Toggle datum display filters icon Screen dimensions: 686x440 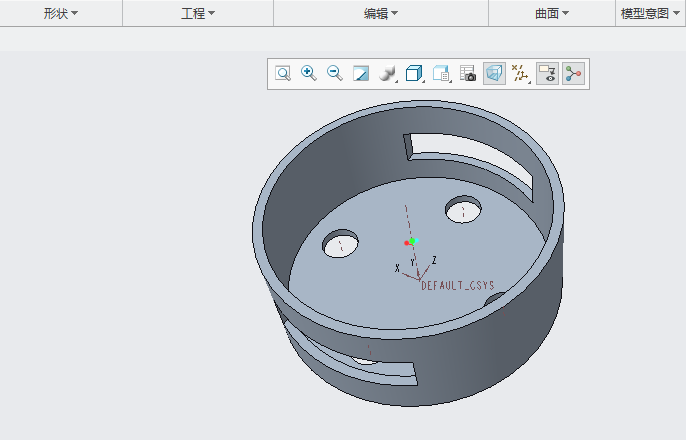pos(520,74)
